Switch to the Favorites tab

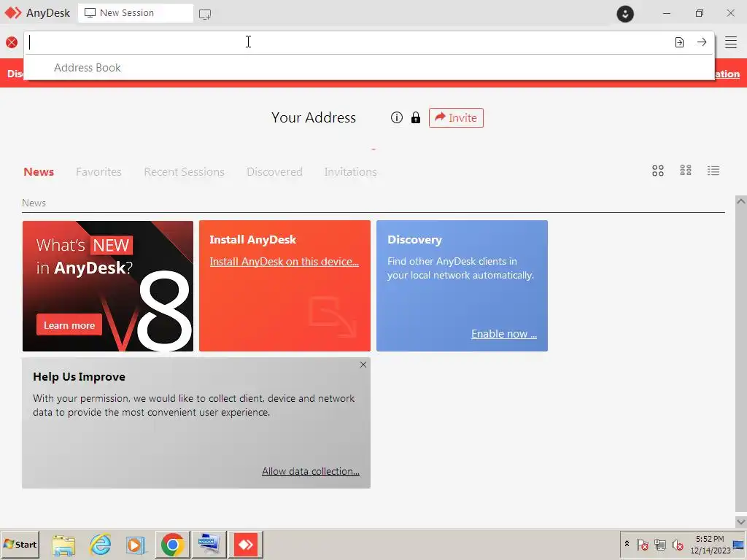pos(98,172)
